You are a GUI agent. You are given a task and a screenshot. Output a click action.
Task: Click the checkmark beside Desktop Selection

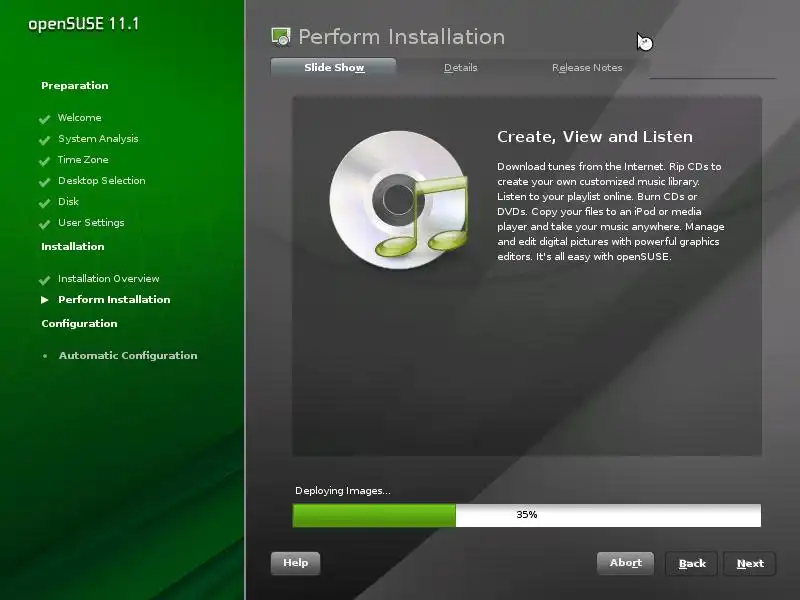pos(44,182)
